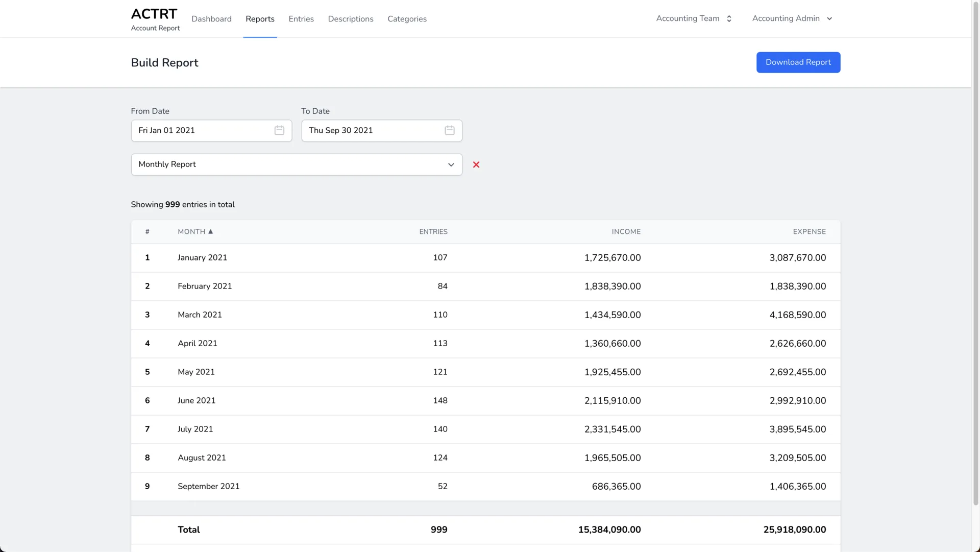This screenshot has height=552, width=980.
Task: Select the February 2021 row
Action: click(485, 286)
